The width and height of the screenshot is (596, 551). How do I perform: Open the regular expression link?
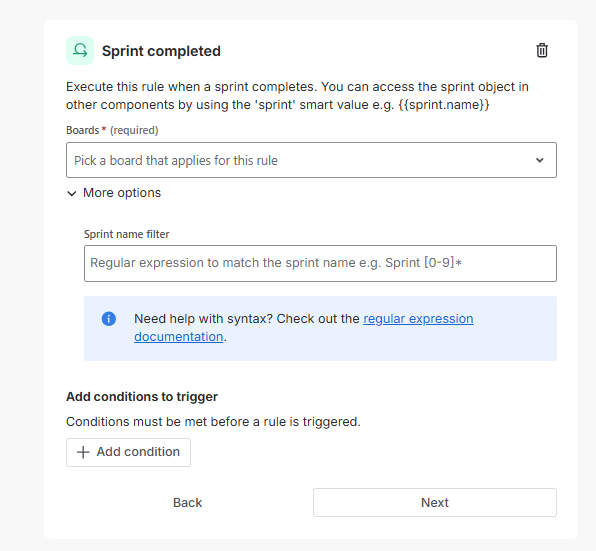click(x=418, y=318)
